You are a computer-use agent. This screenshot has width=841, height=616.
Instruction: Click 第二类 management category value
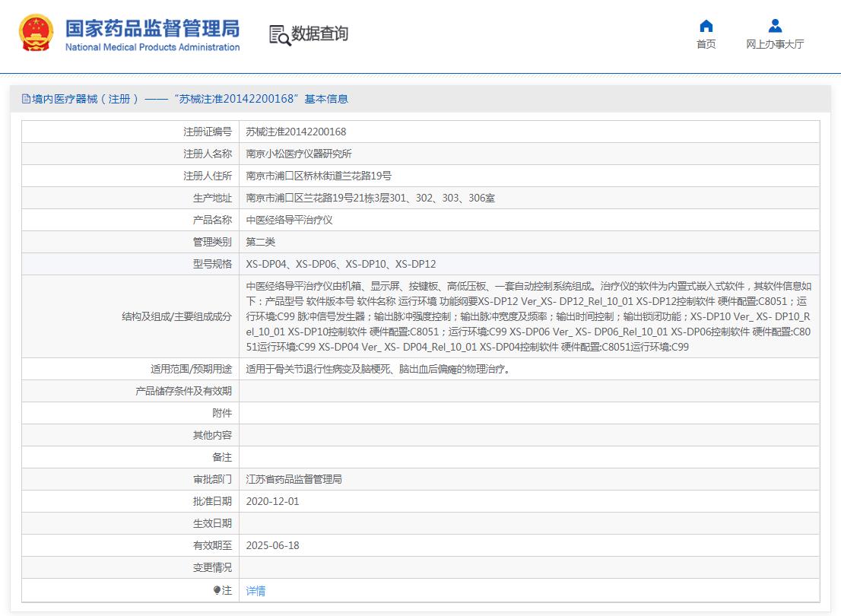[260, 242]
